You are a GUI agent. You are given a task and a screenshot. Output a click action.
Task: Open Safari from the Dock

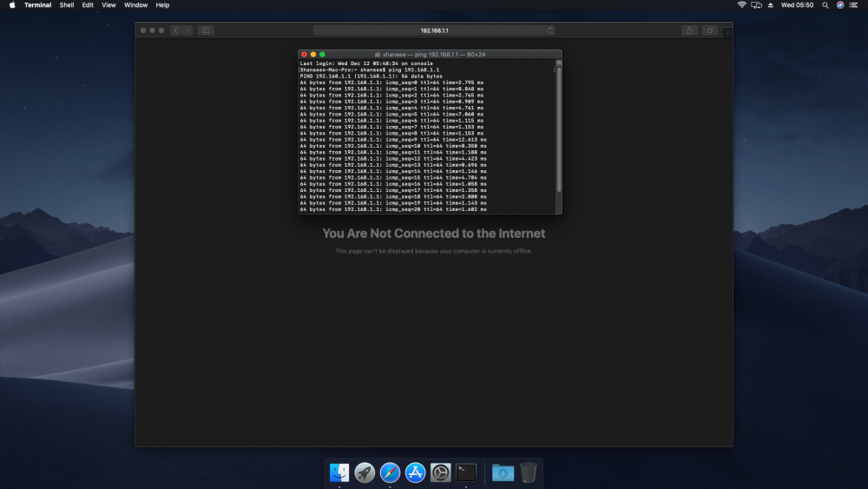(x=390, y=472)
